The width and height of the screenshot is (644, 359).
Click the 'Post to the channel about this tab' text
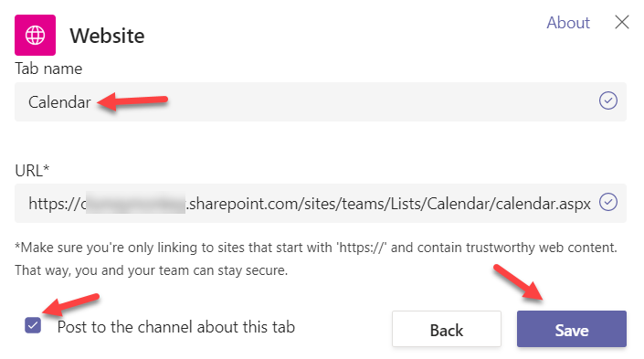(176, 327)
